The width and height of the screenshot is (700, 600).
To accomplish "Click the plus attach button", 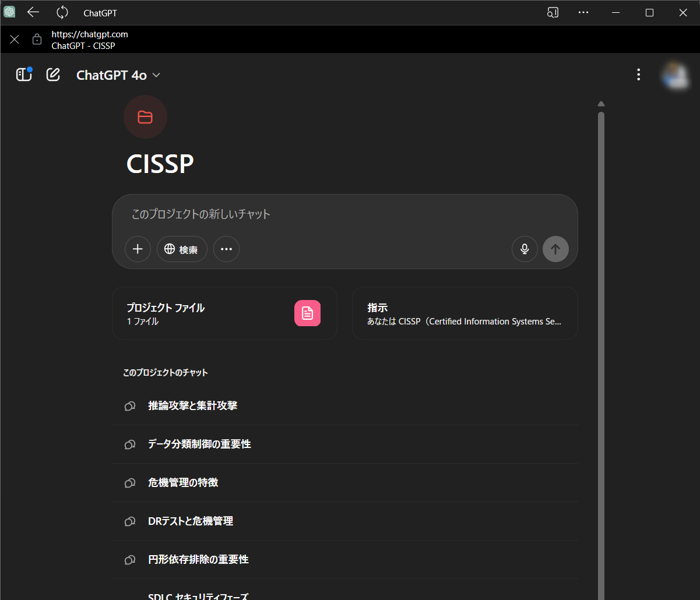I will coord(138,249).
